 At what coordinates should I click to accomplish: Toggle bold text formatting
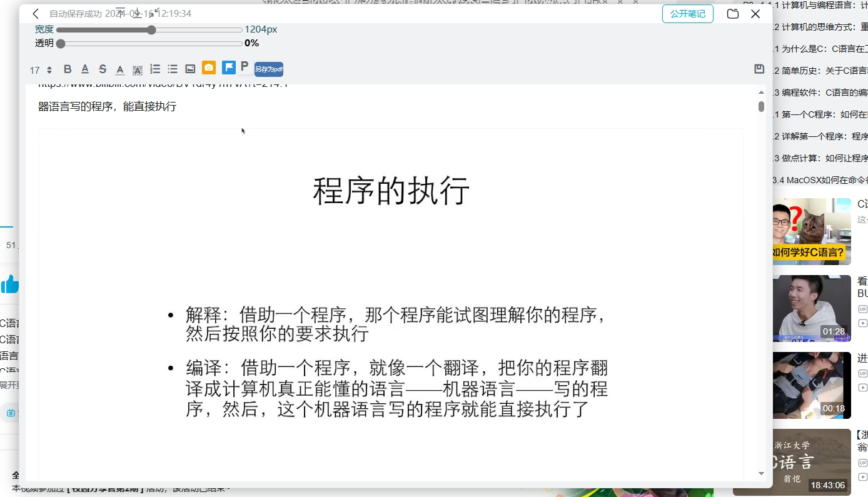68,69
